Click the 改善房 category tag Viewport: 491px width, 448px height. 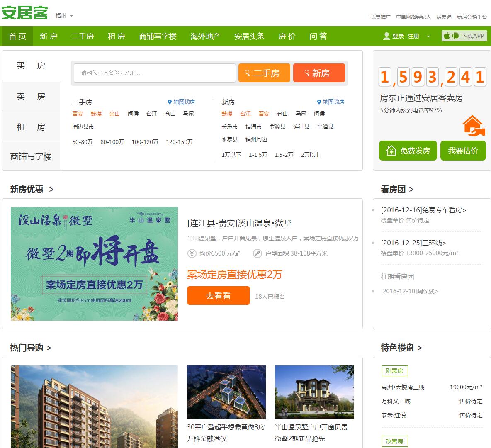(394, 441)
